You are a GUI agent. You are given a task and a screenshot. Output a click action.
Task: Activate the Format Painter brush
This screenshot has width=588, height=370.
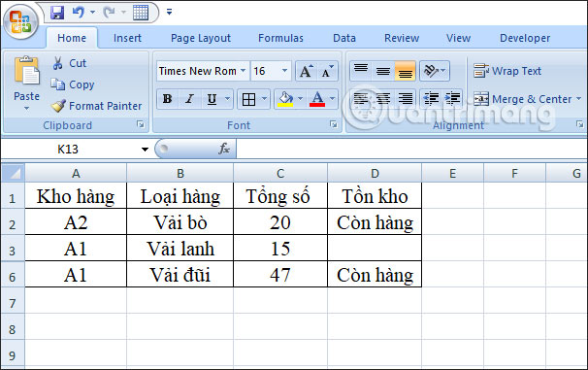[97, 106]
